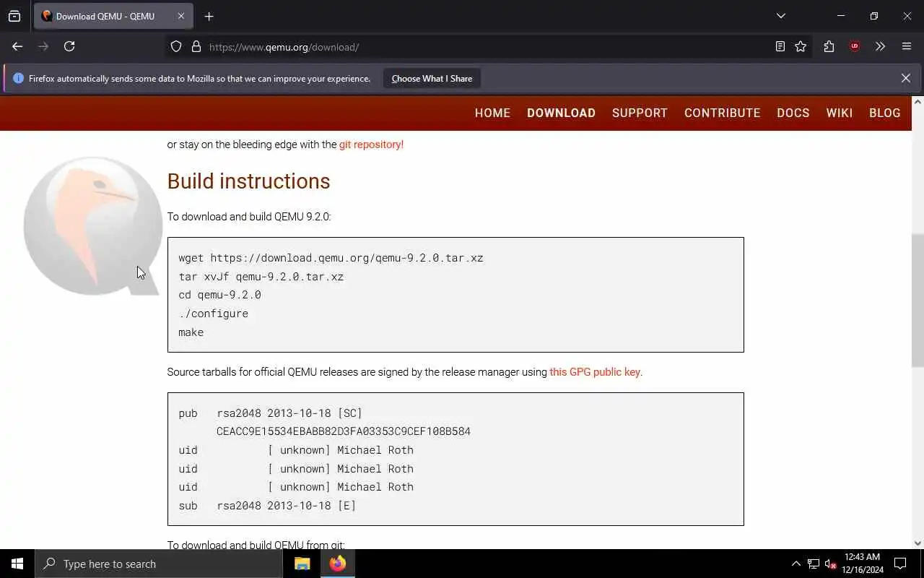Click the info icon in notification bar

[18, 78]
